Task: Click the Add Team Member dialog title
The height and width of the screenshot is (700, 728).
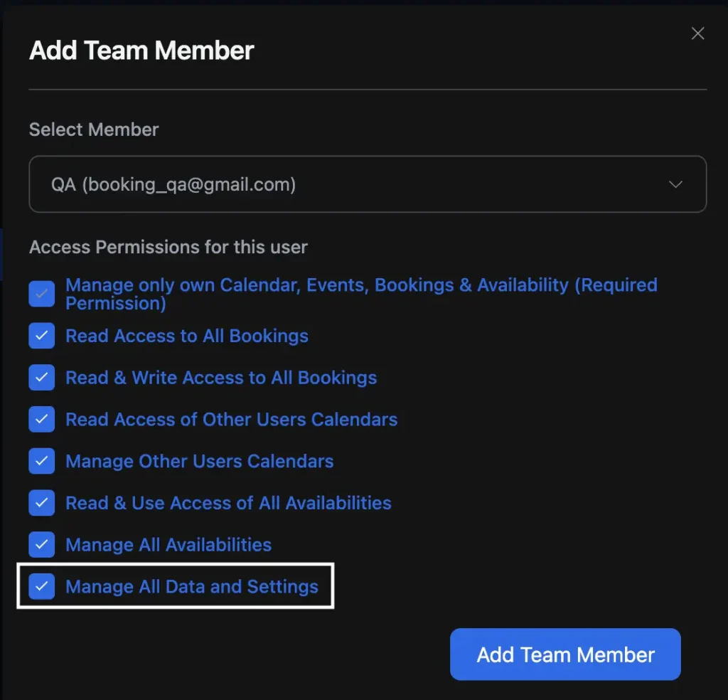Action: tap(141, 50)
